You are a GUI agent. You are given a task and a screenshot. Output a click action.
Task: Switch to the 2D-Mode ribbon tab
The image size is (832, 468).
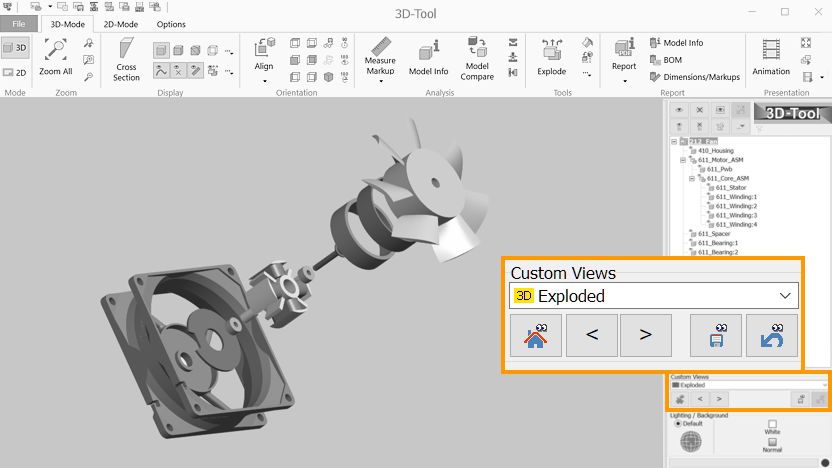click(122, 24)
